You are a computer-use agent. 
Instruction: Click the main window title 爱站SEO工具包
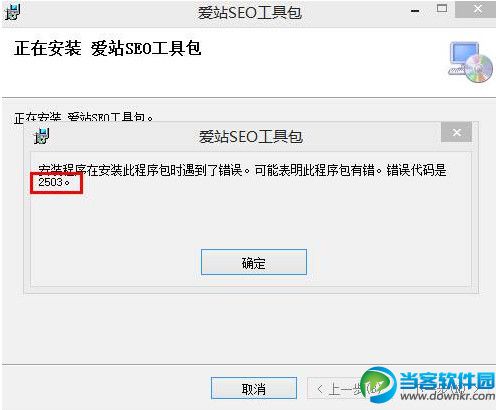[x=250, y=13]
